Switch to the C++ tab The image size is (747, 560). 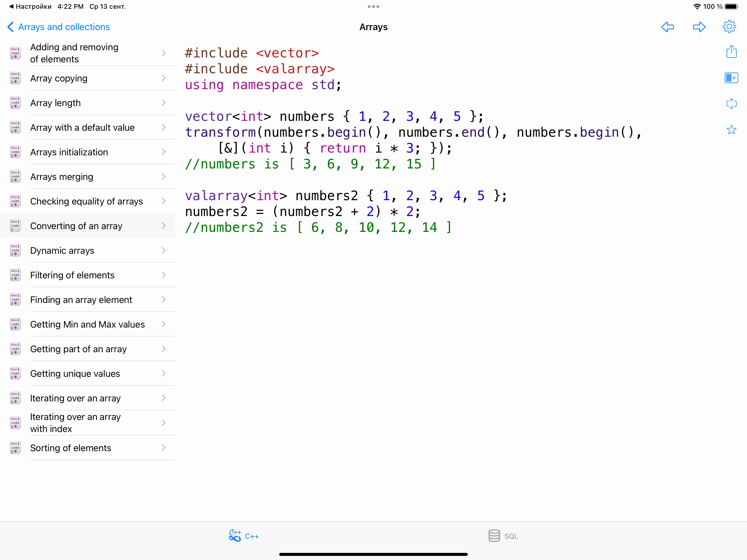click(243, 536)
